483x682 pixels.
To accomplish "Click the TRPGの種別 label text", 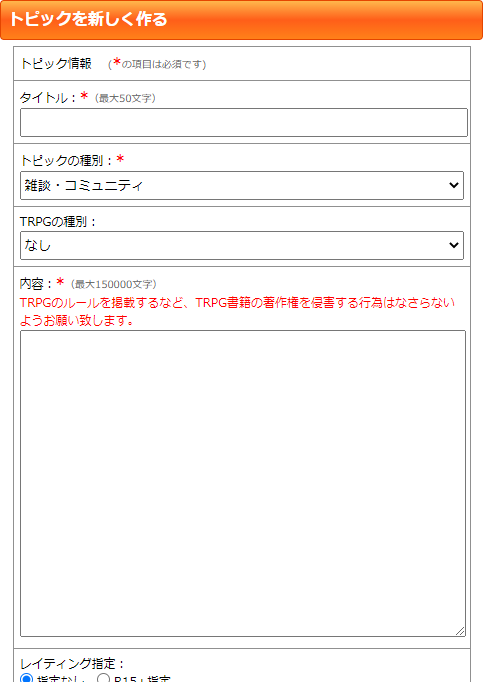I will (57, 221).
